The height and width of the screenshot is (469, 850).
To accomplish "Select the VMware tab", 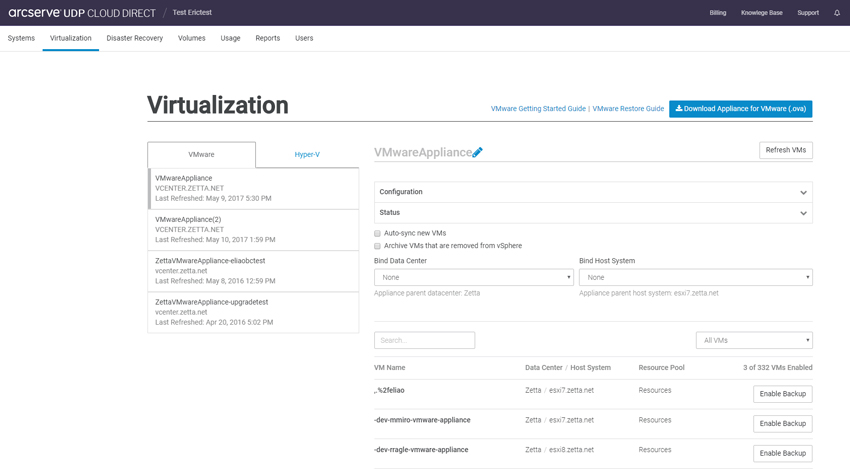I will [201, 155].
